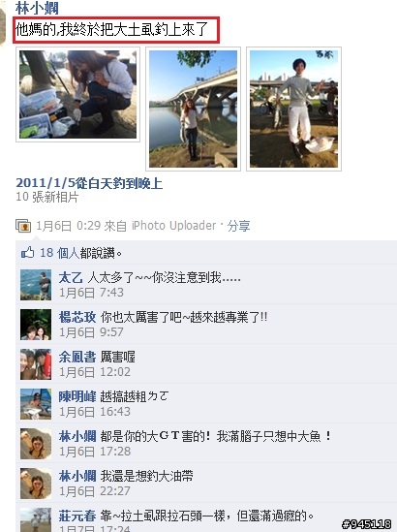This screenshot has height=532, width=397.
Task: Click 楊芯玫's avatar picture
Action: coord(36,325)
